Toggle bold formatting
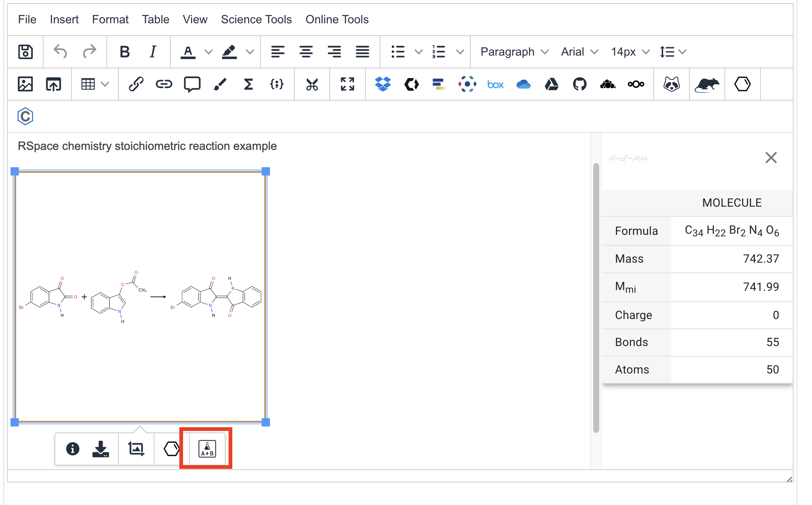812x505 pixels. point(124,52)
